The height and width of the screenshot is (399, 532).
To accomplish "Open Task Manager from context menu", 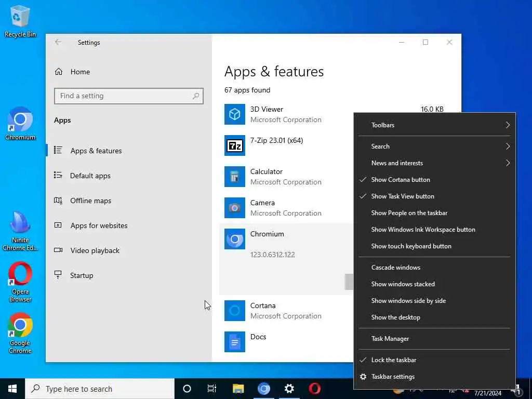I will point(434,339).
